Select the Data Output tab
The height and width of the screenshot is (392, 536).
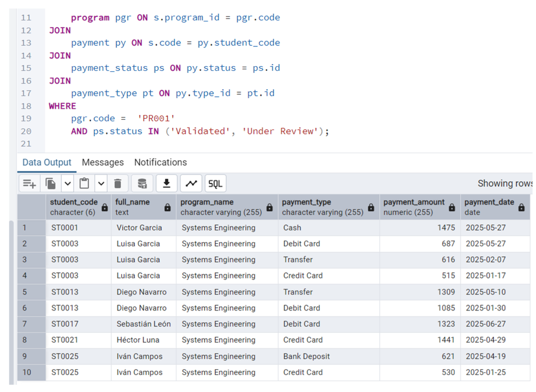pos(47,162)
